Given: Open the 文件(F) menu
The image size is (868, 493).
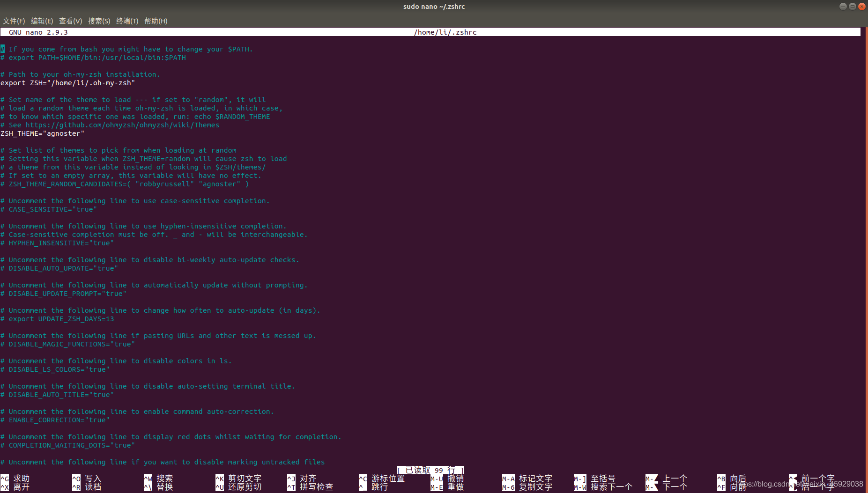Looking at the screenshot, I should [x=14, y=21].
